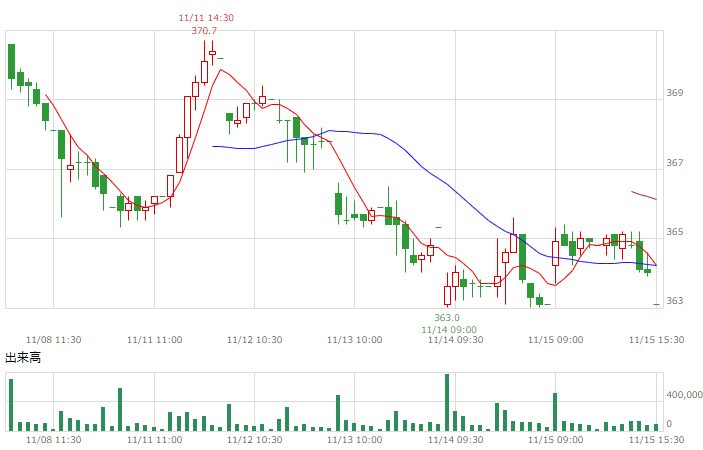The image size is (703, 450).
Task: Click the high marker time label 11/11 14:30
Action: (206, 18)
